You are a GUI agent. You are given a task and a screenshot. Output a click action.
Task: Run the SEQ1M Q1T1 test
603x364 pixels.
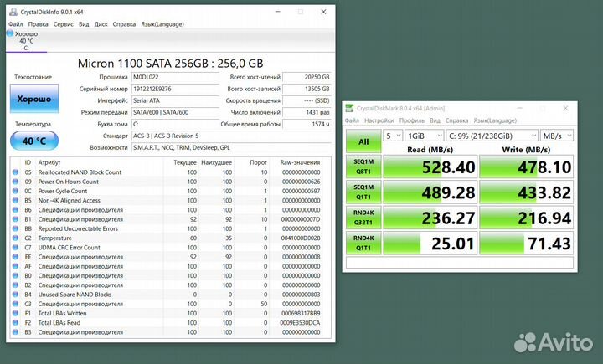click(363, 192)
